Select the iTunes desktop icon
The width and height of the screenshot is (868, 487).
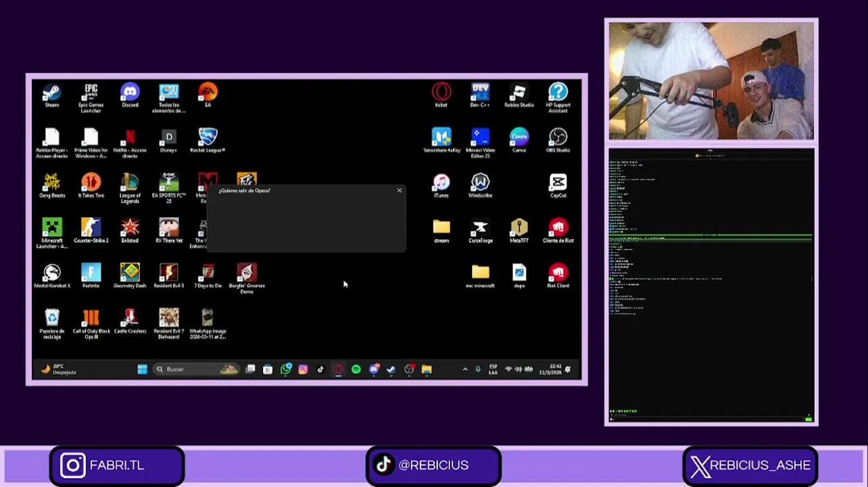[441, 186]
